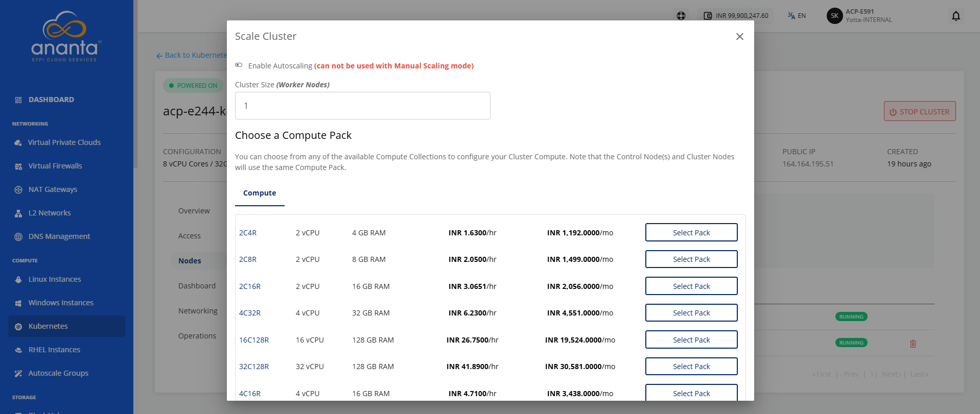The width and height of the screenshot is (980, 414).
Task: Switch to the Compute tab
Action: [260, 193]
